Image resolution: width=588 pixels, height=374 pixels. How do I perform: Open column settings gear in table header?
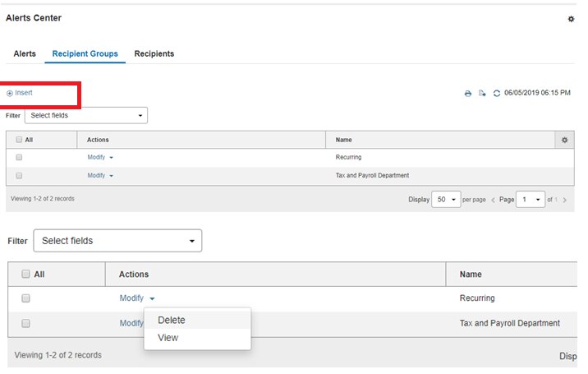[564, 140]
